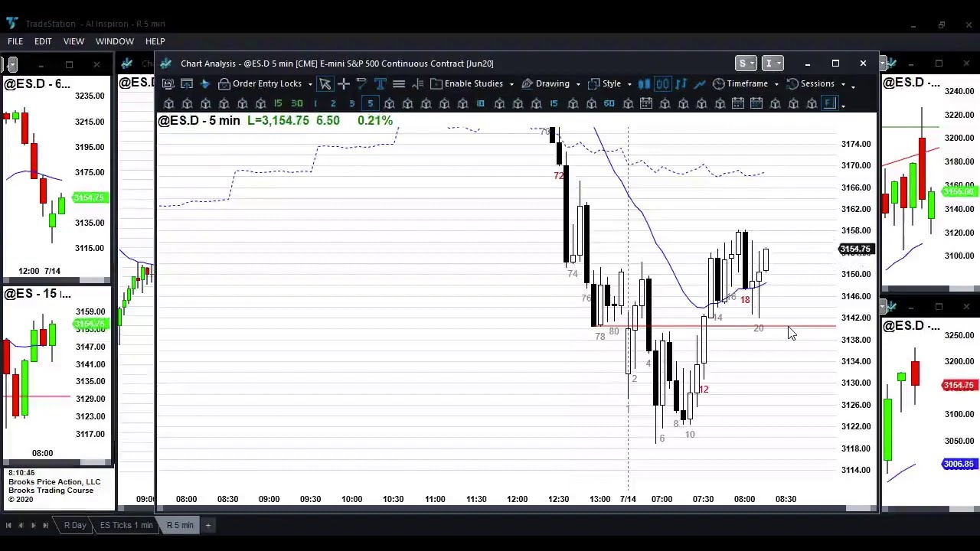The height and width of the screenshot is (551, 980).
Task: Open the WINDOW menu
Action: click(x=115, y=41)
